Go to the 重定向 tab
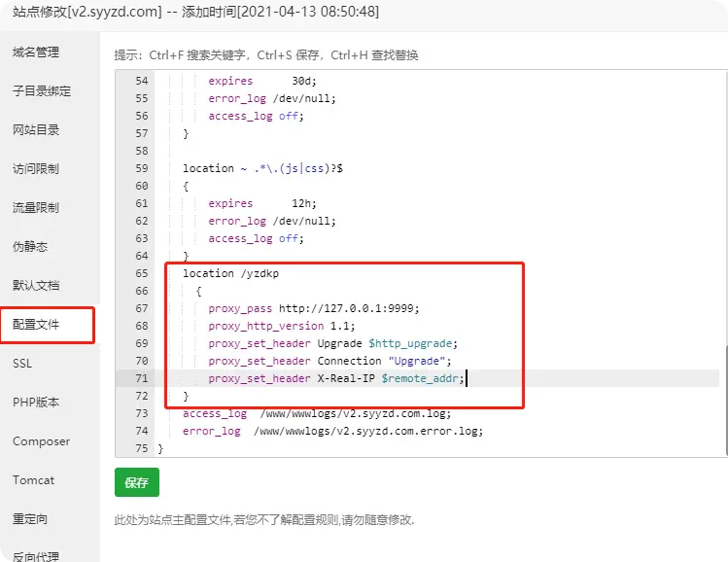728x562 pixels. [30, 519]
